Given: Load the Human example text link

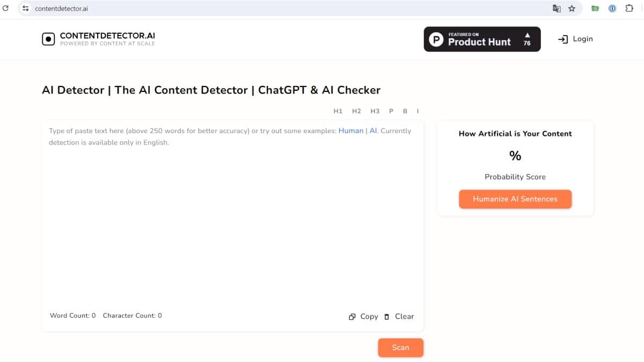Looking at the screenshot, I should click(x=350, y=131).
